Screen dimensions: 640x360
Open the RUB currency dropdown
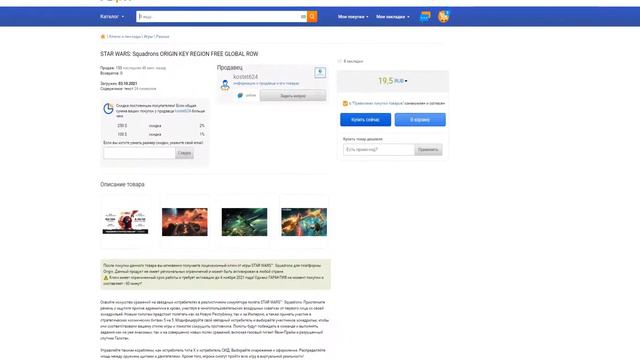pos(400,81)
